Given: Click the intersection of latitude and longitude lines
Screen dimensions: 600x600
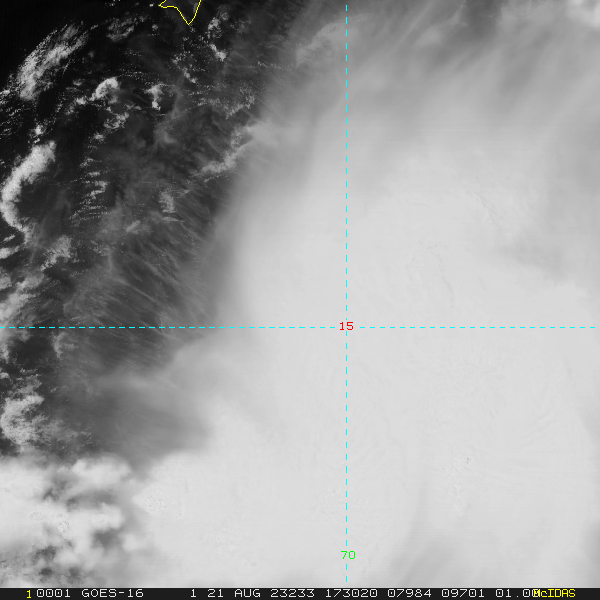Looking at the screenshot, I should coord(346,327).
